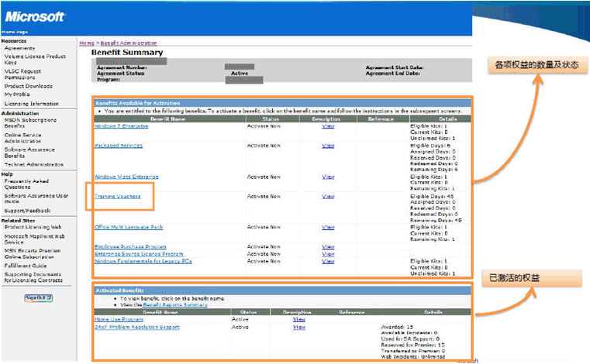Open Product Downloads in sidebar
This screenshot has width=590, height=364.
tap(29, 86)
